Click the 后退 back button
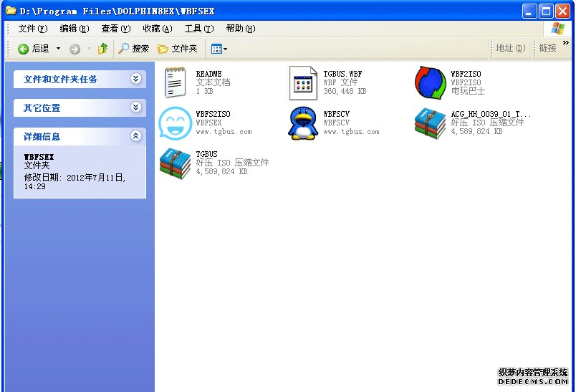This screenshot has height=392, width=576. (34, 49)
